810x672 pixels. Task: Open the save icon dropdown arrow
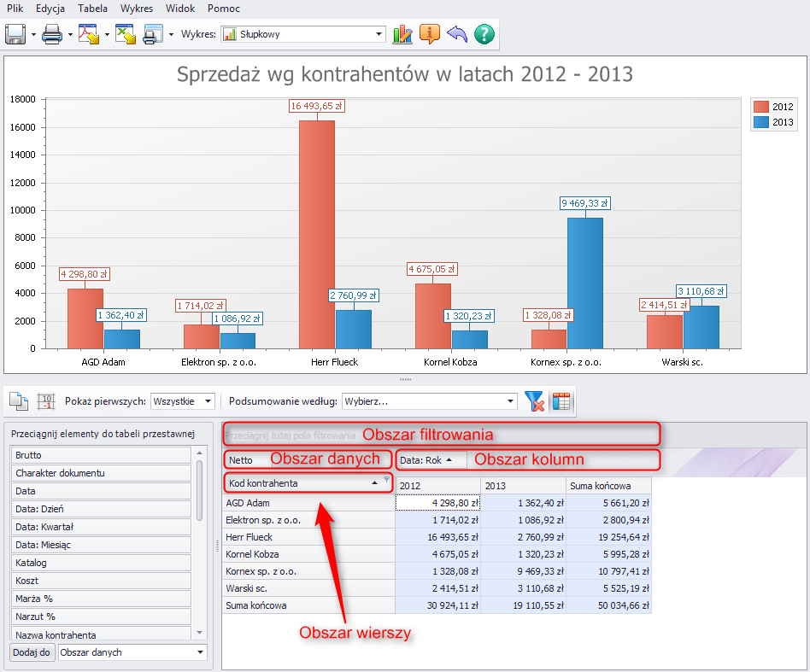33,35
